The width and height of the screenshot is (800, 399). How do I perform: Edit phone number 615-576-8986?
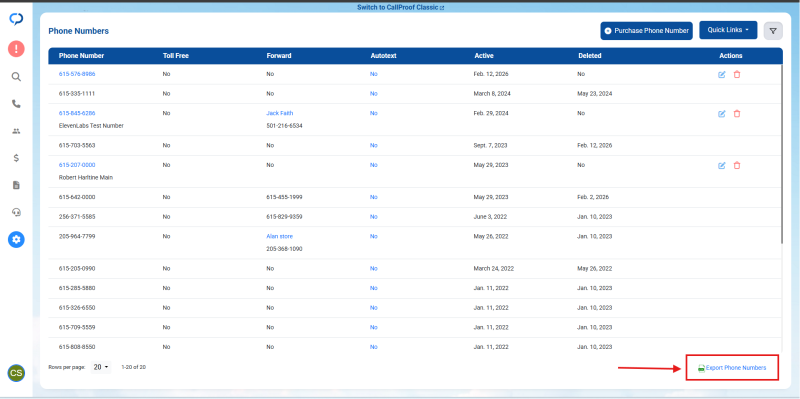click(721, 74)
